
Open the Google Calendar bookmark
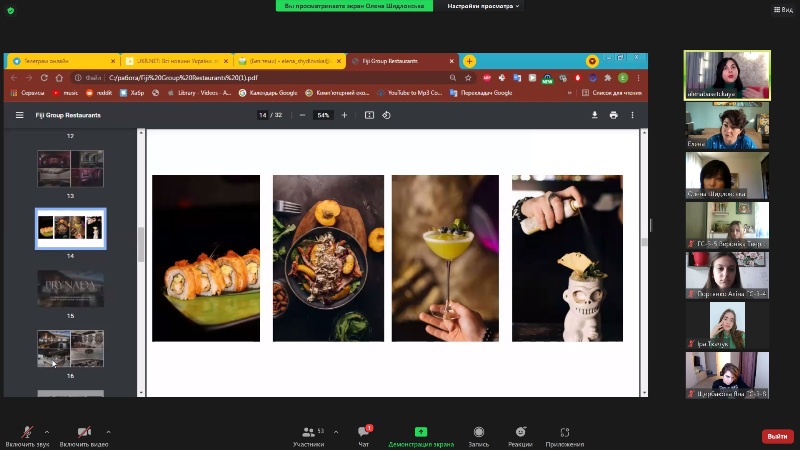[x=268, y=93]
